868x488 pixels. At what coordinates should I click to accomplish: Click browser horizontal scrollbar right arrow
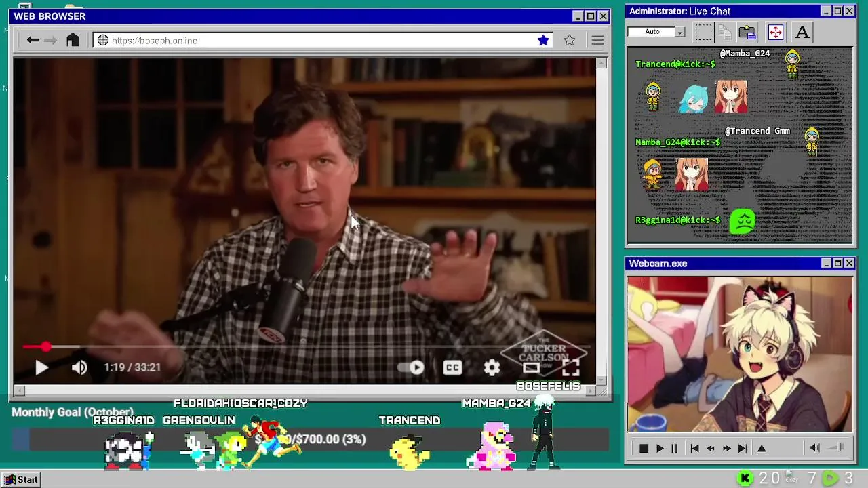coord(591,390)
